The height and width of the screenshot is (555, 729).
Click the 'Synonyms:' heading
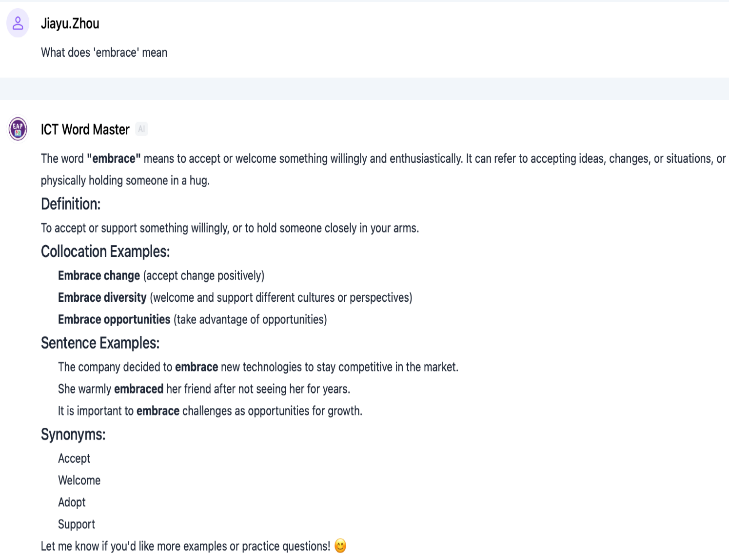point(73,435)
